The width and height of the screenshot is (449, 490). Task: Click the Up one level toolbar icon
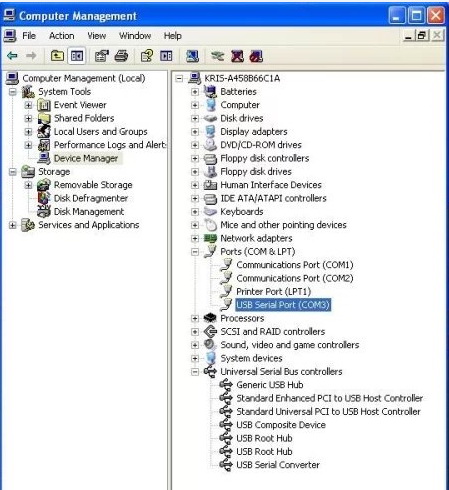coord(57,56)
